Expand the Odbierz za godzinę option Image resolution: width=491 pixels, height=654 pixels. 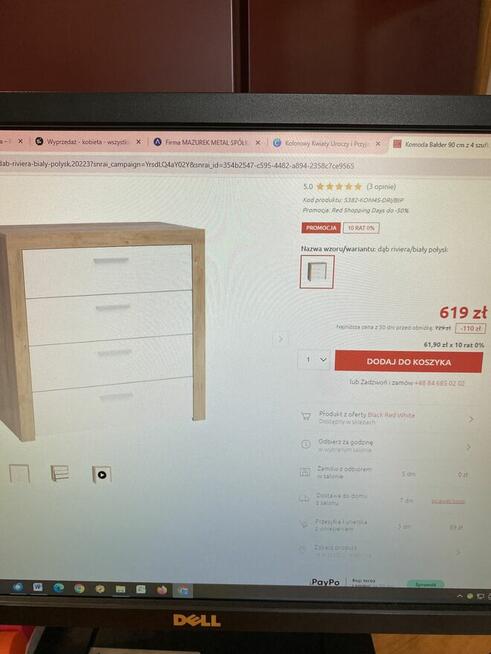[388, 445]
